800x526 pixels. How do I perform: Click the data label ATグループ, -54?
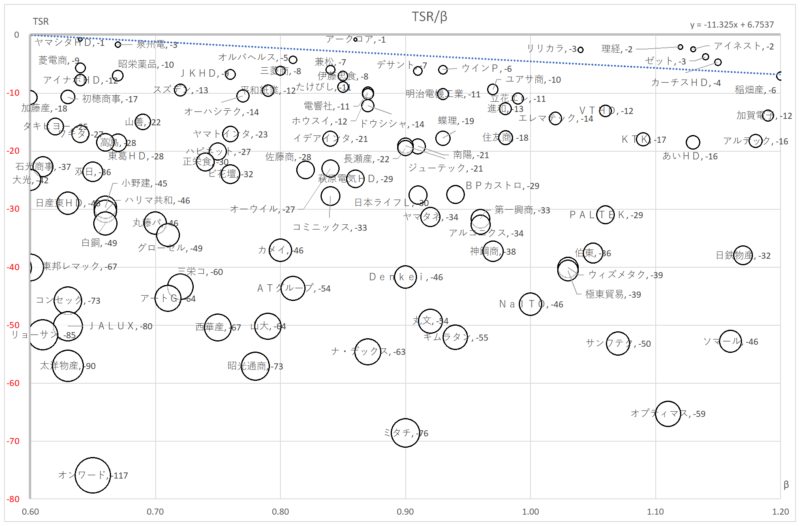[293, 288]
